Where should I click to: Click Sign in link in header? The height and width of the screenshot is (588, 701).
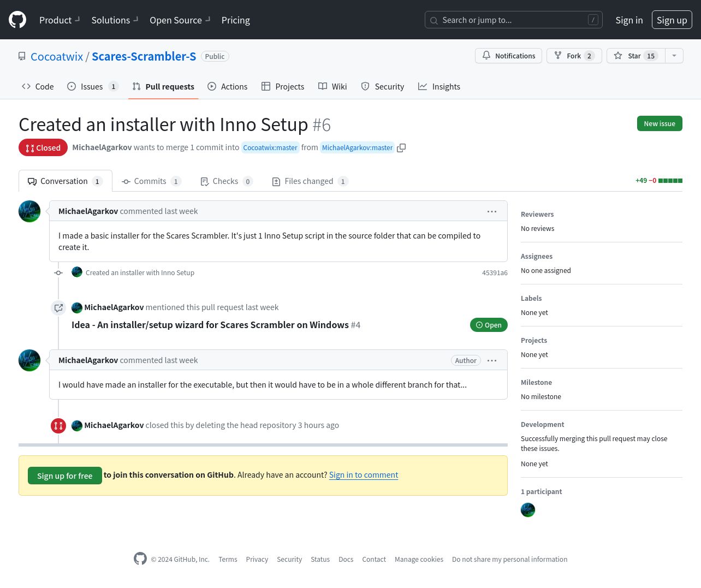tap(629, 20)
